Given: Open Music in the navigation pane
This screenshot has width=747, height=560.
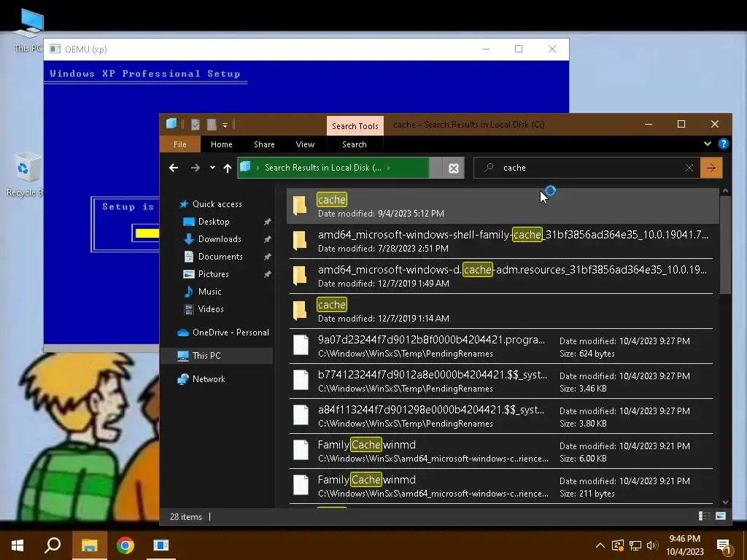Looking at the screenshot, I should 209,292.
